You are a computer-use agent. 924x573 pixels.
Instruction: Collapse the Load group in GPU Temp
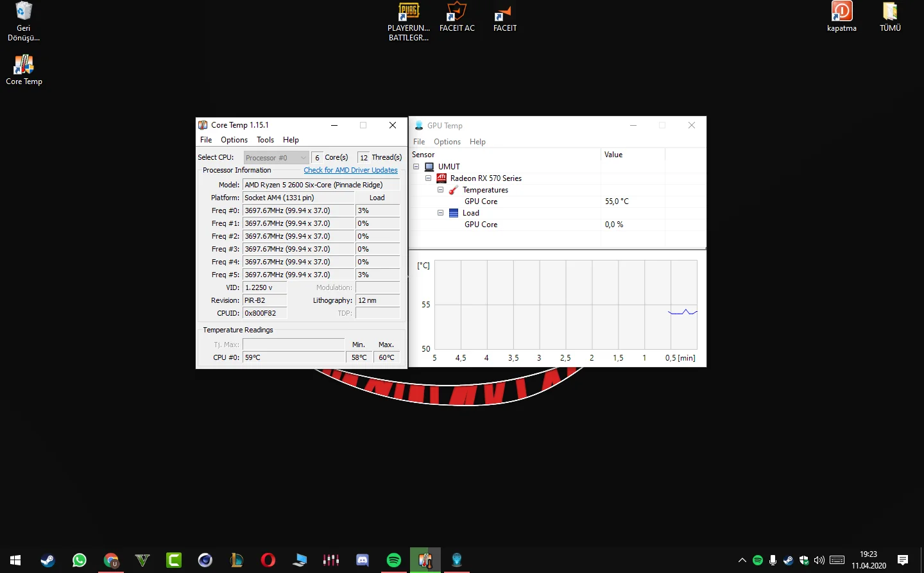click(440, 213)
